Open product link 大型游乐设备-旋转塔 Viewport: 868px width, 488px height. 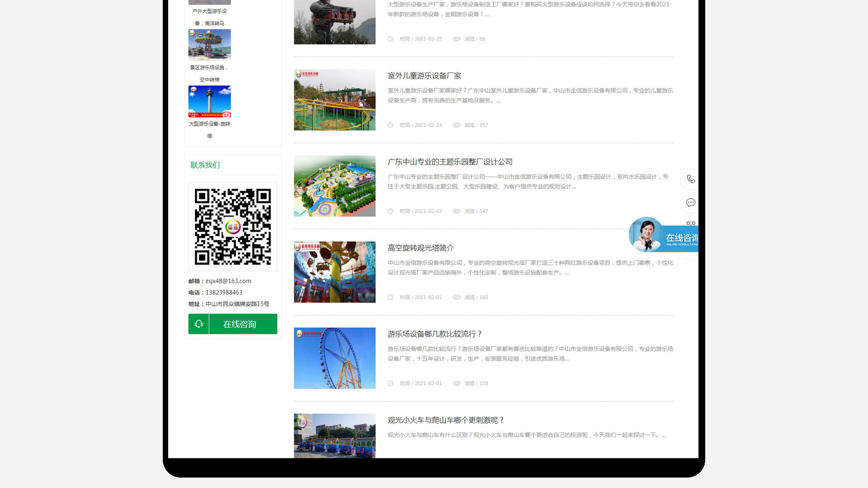209,130
